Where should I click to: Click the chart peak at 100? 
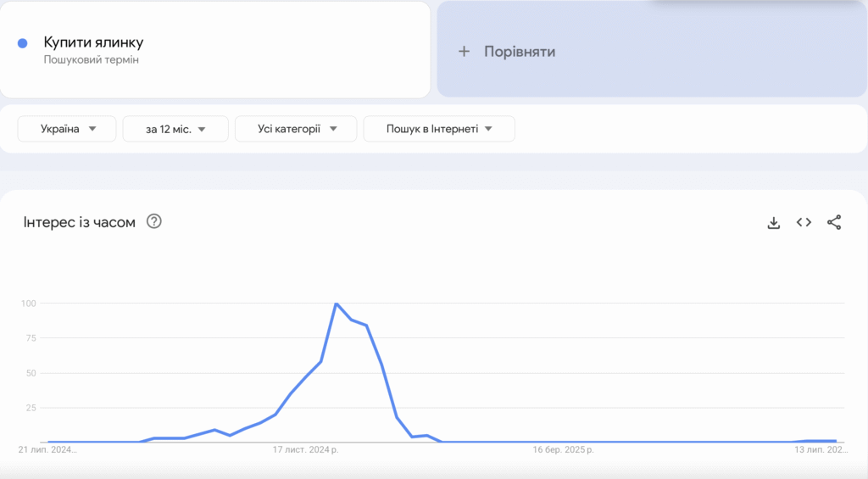[337, 304]
